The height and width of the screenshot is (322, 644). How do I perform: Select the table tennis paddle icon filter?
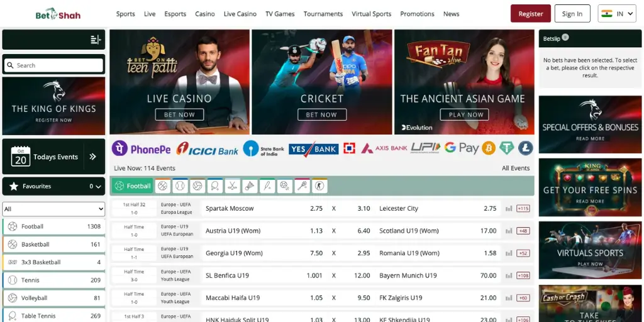[x=215, y=186]
